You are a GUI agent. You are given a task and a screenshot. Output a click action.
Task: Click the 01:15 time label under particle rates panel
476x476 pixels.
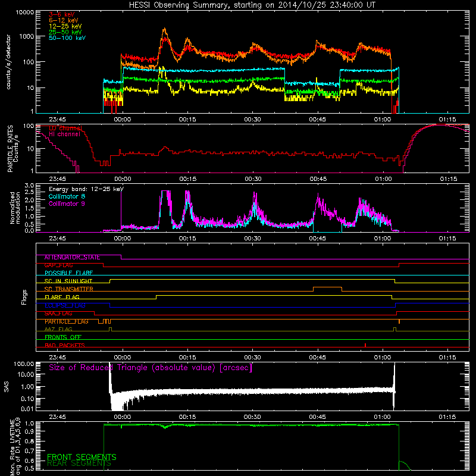(x=449, y=179)
